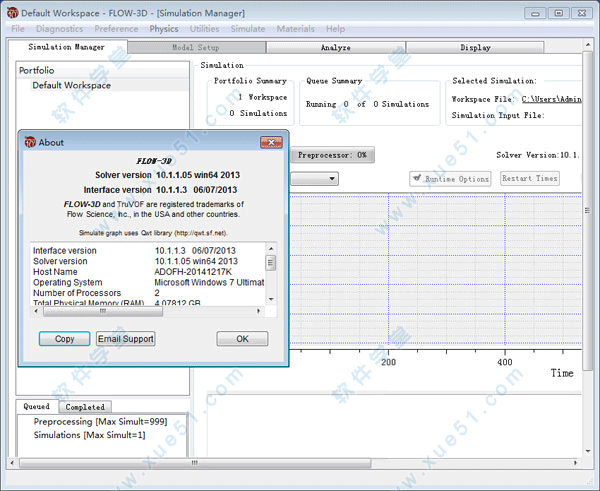Screen dimensions: 600x491
Task: Click the About info list down arrow
Action: tap(271, 299)
